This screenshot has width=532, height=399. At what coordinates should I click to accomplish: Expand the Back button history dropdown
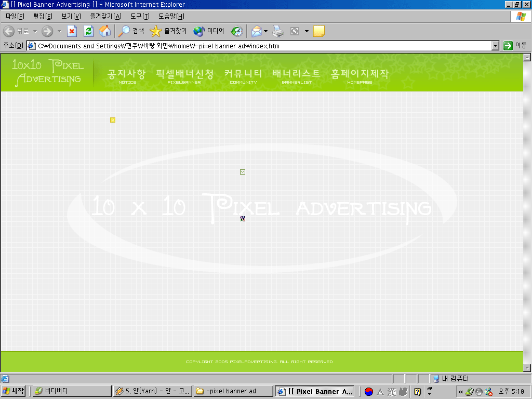pyautogui.click(x=35, y=31)
